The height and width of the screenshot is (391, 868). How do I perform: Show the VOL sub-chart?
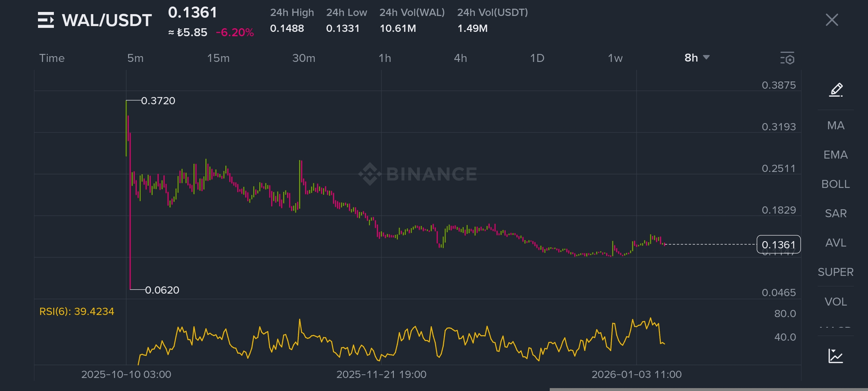(x=835, y=302)
